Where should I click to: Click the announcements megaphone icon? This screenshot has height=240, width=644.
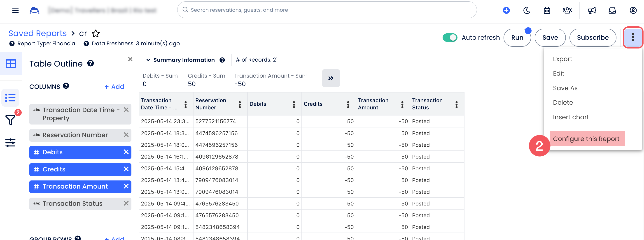pyautogui.click(x=592, y=10)
